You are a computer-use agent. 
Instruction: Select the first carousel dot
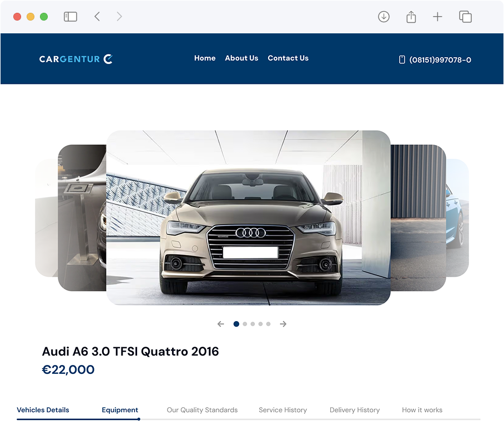[236, 324]
